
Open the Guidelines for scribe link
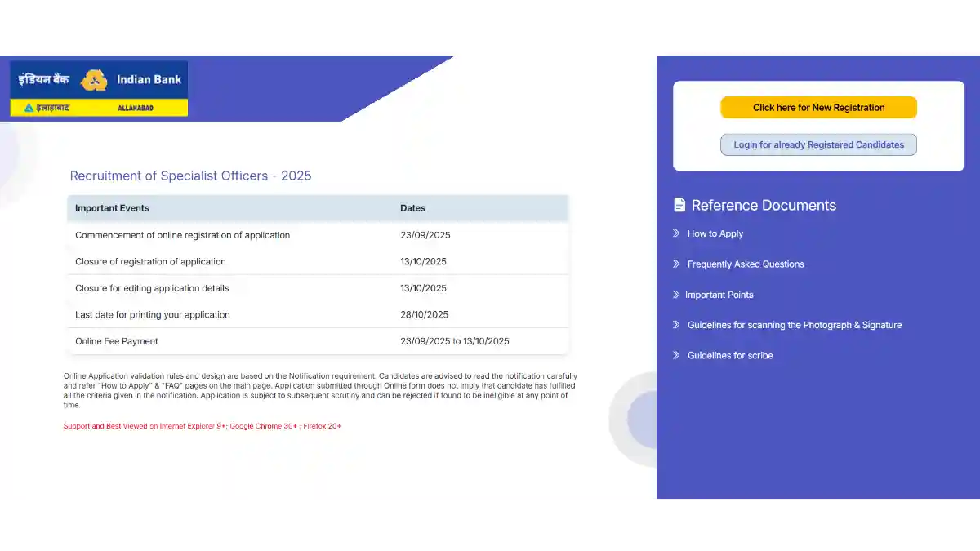[730, 356]
